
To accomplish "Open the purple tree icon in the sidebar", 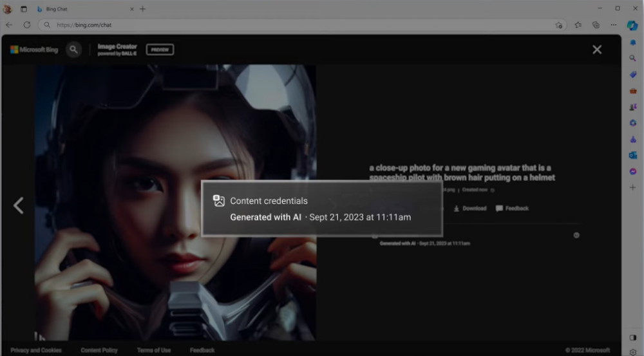I will pyautogui.click(x=633, y=139).
